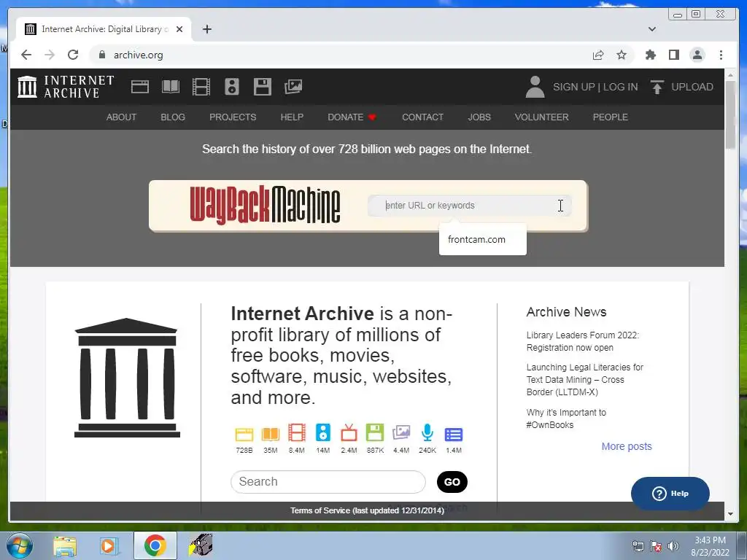Click the page vertical scrollbar thumb

(730, 114)
